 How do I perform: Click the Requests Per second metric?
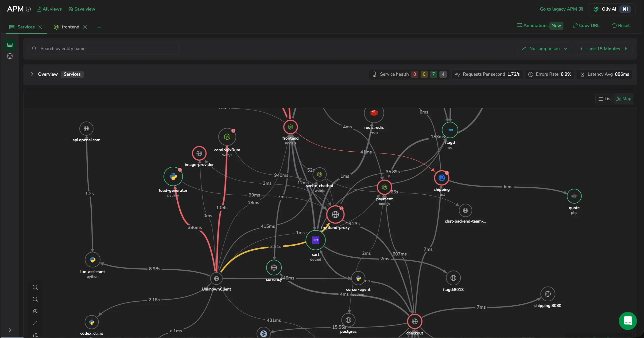(x=487, y=74)
